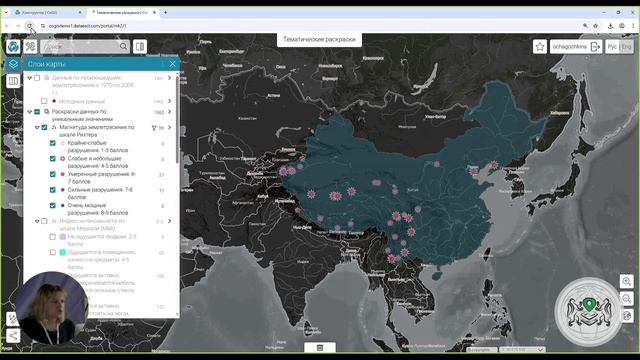Screen dimensions: 640x360
Task: Click the ochagochkina user name
Action: click(569, 47)
